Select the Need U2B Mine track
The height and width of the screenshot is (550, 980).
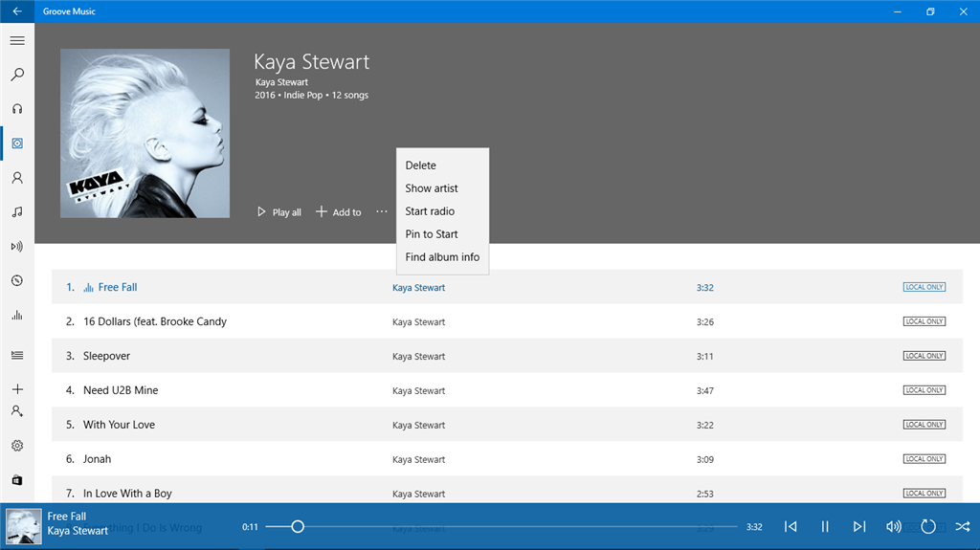(507, 390)
